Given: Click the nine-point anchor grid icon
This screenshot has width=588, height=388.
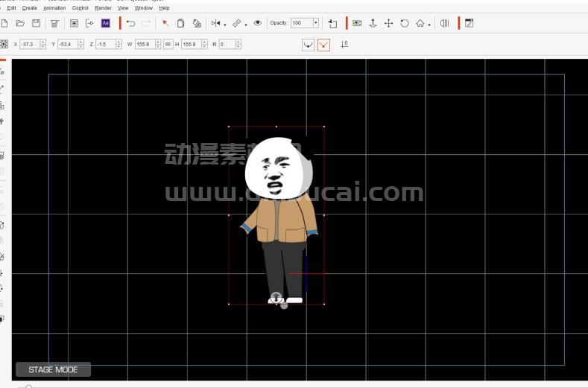Looking at the screenshot, I should tap(4, 44).
